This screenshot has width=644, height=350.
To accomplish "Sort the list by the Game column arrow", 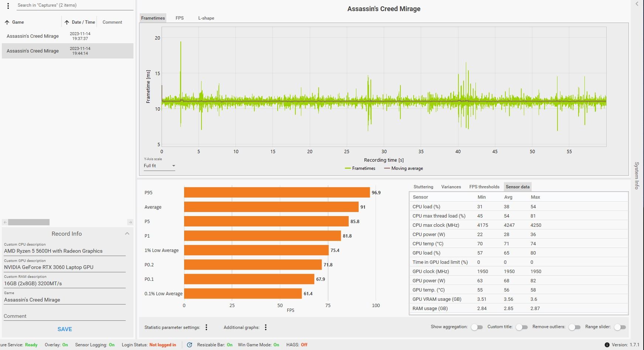I will [x=7, y=22].
